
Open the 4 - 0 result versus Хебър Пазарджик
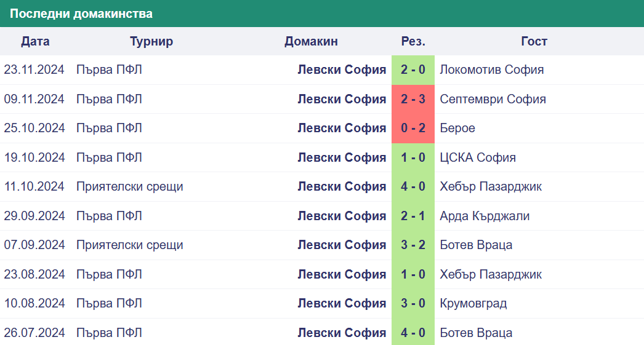pos(413,187)
